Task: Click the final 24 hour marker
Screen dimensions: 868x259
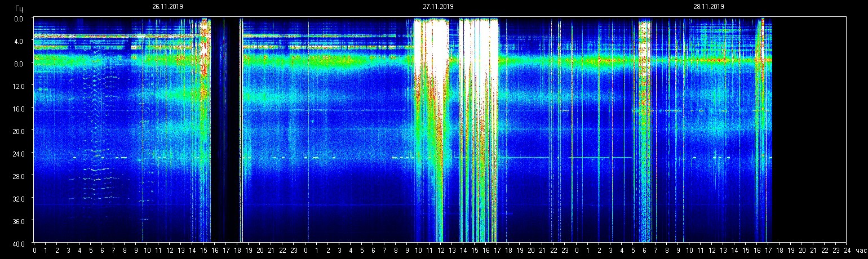Action: 847,251
